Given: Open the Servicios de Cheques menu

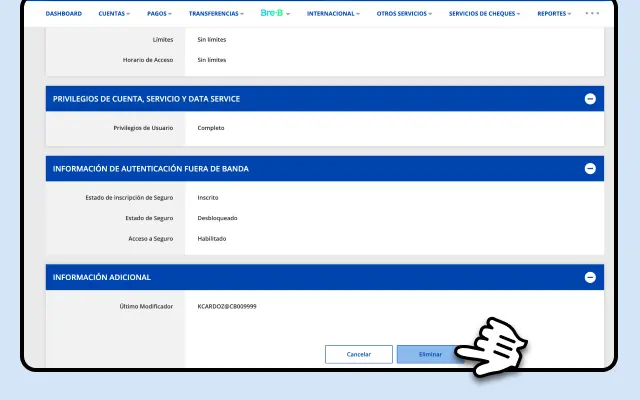Looking at the screenshot, I should tap(484, 13).
